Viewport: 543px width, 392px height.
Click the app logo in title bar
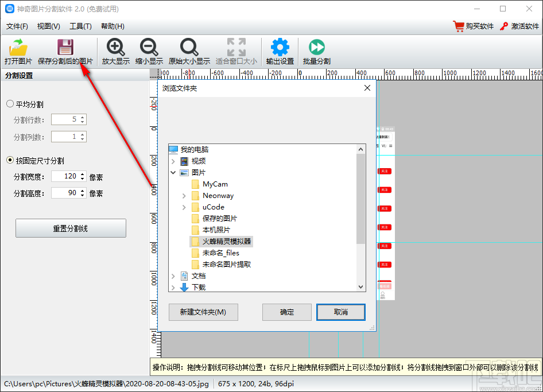[x=10, y=9]
